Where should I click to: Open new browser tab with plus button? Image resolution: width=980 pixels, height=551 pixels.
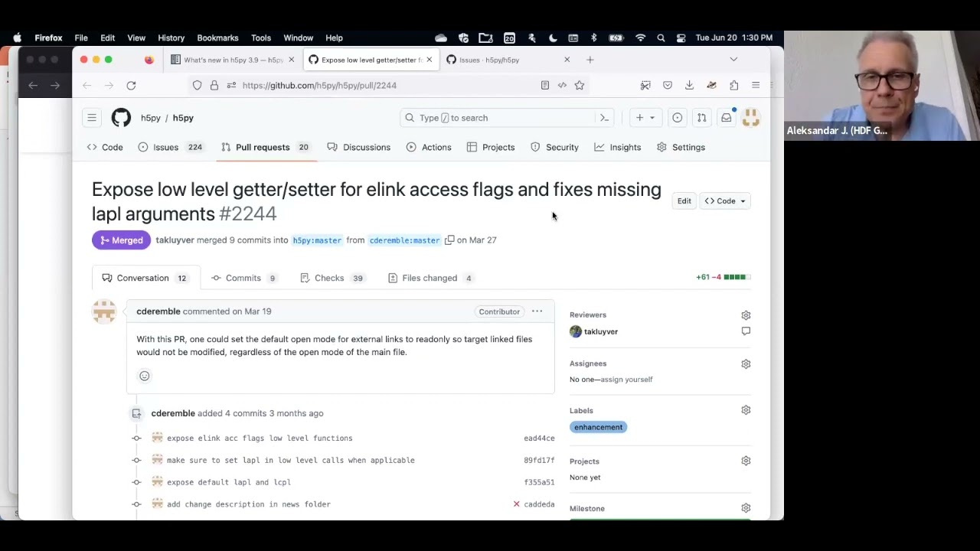[590, 60]
